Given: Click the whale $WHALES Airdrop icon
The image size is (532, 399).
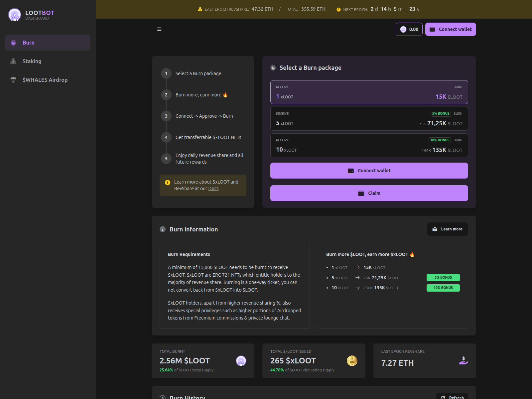Looking at the screenshot, I should tap(13, 80).
